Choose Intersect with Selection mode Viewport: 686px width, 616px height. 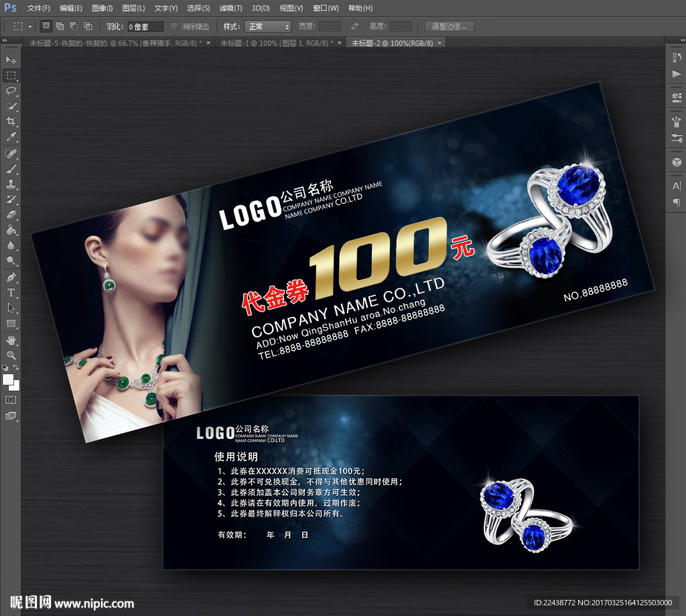88,26
